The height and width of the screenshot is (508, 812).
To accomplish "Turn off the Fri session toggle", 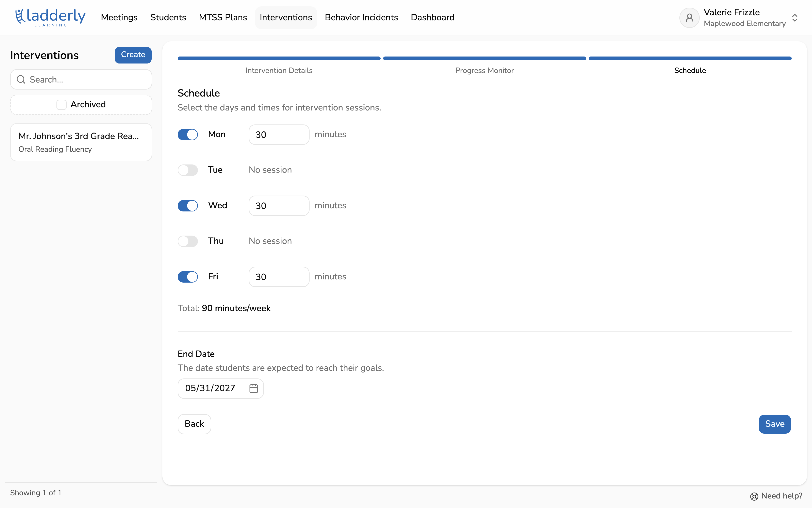I will (x=188, y=277).
